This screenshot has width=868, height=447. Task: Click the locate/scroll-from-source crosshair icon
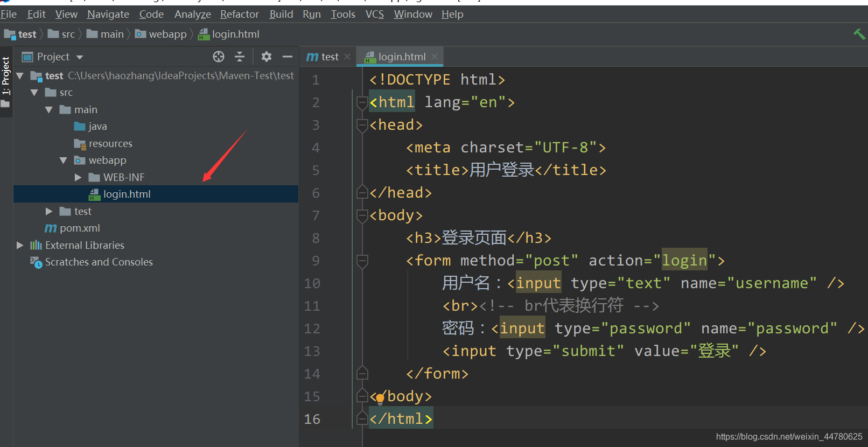pyautogui.click(x=219, y=57)
